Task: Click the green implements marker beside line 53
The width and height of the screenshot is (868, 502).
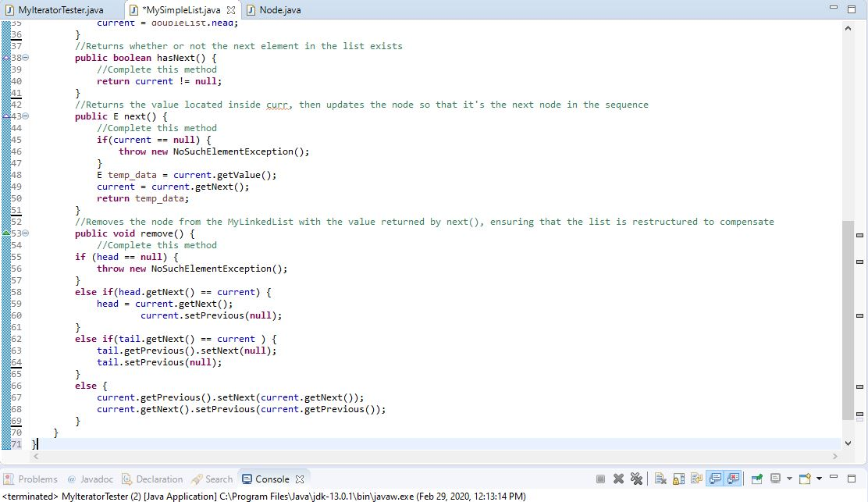Action: pos(6,233)
